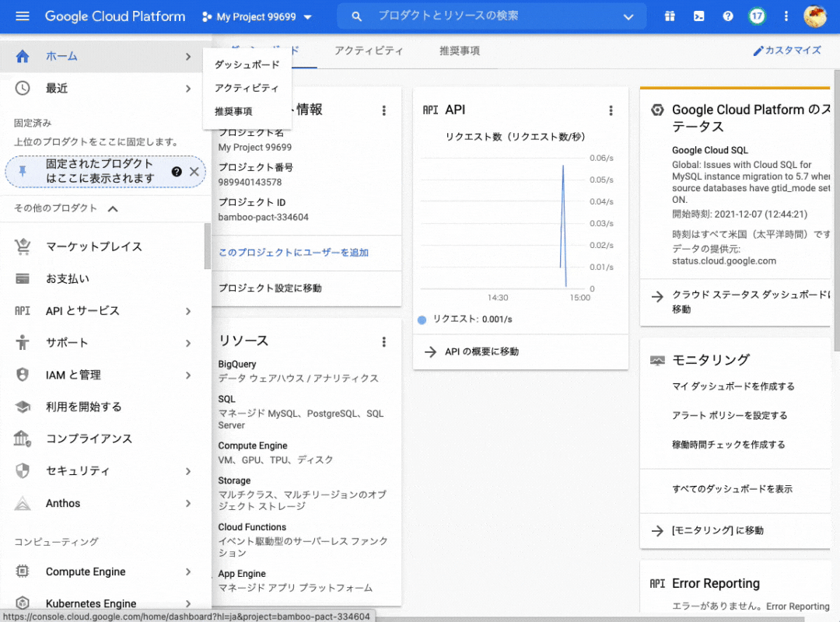Click the Compliance building icon
Screen dimensions: 840x622
(23, 439)
